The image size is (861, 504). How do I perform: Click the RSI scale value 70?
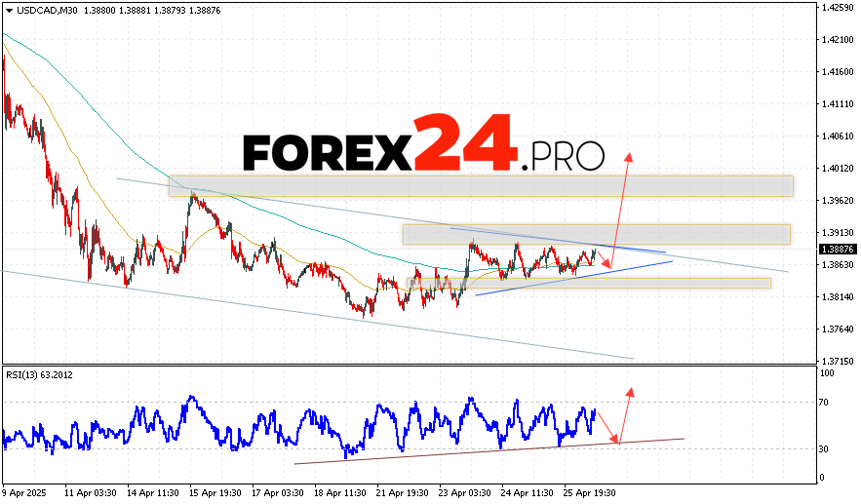point(824,403)
